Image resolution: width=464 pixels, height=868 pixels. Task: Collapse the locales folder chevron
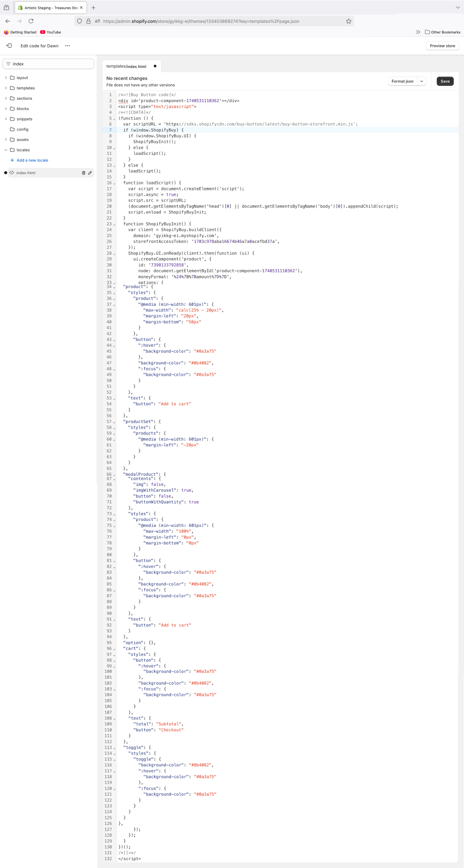point(6,150)
